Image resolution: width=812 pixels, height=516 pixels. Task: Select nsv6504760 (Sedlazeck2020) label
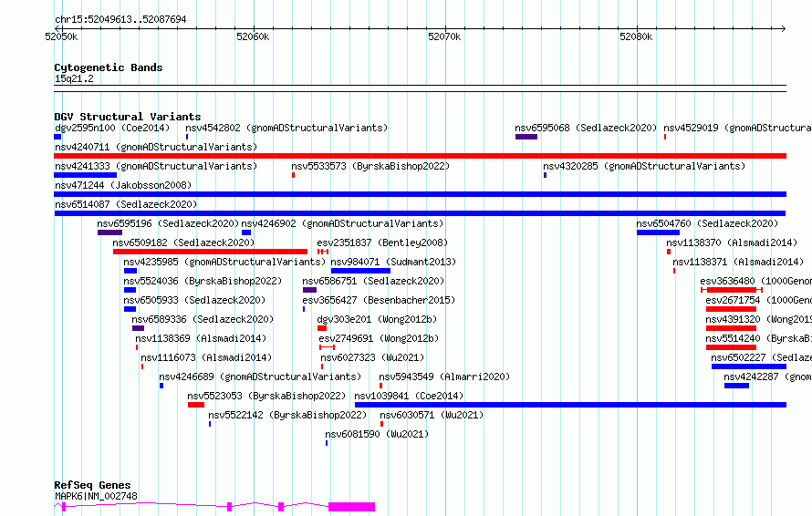(x=707, y=223)
